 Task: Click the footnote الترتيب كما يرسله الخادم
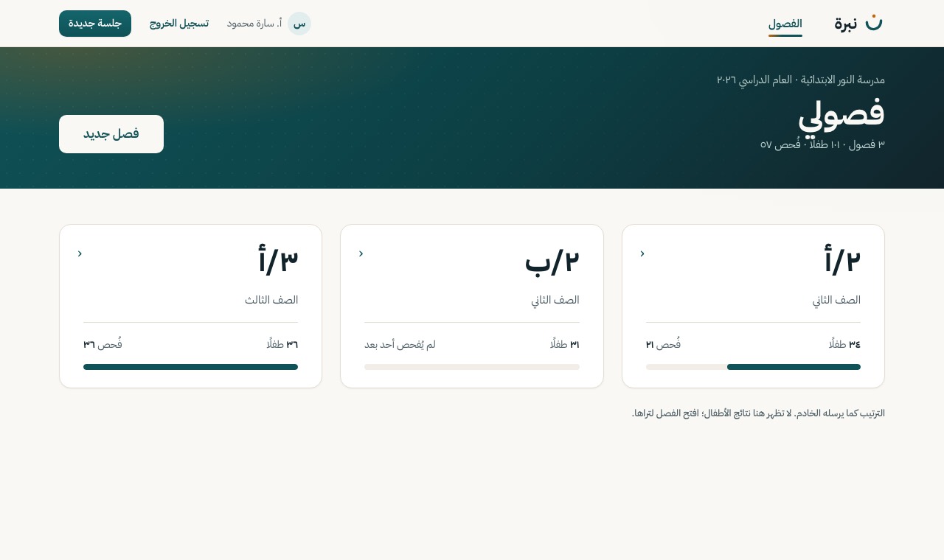click(758, 413)
